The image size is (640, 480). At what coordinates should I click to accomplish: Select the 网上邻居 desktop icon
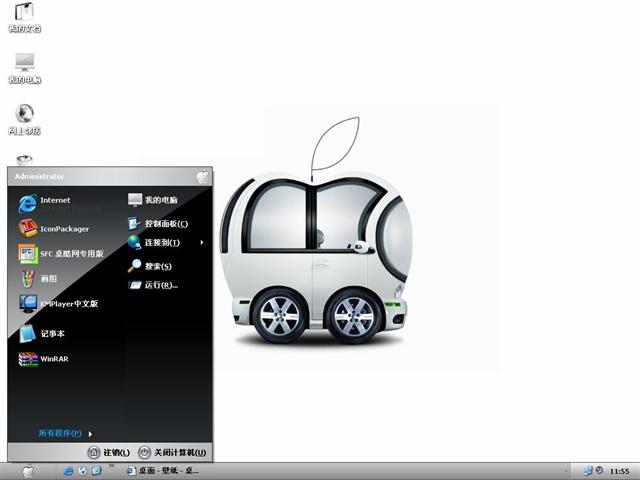coord(24,119)
